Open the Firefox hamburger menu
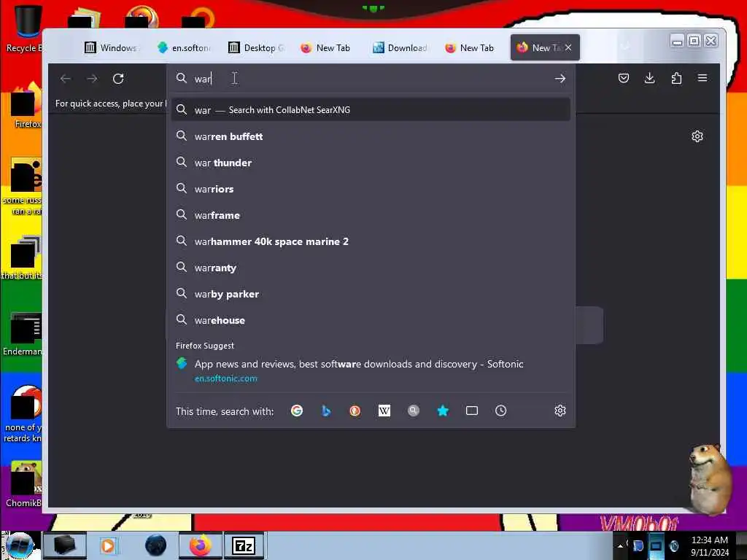 [x=703, y=78]
